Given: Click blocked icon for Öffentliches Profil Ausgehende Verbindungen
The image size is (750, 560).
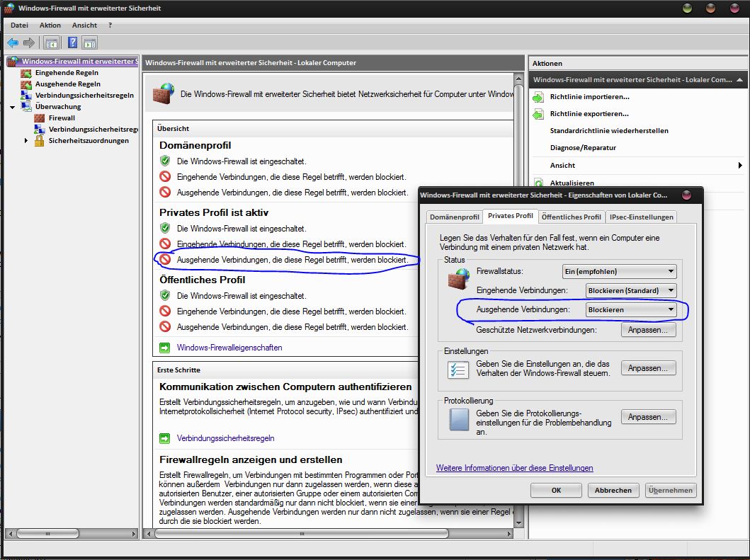Looking at the screenshot, I should coord(165,326).
